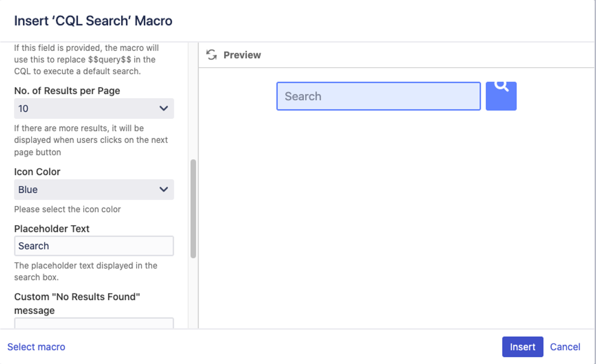Click the "Please select the icon color" hint
The height and width of the screenshot is (364, 596).
(x=67, y=209)
